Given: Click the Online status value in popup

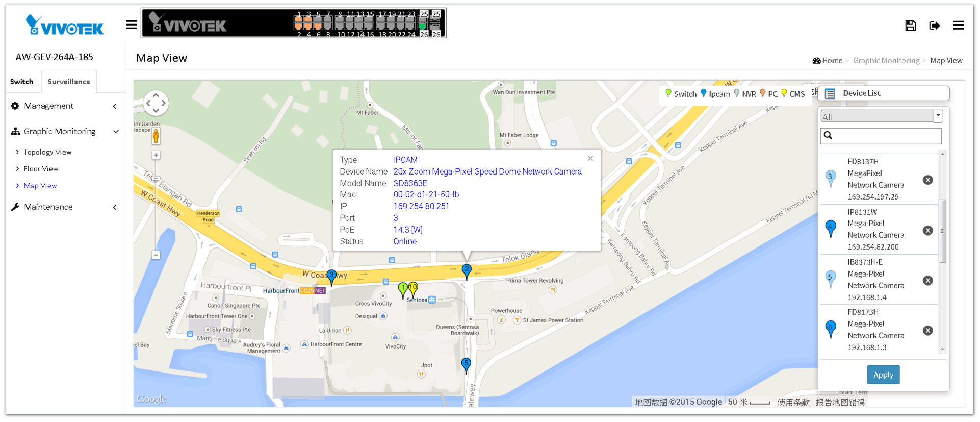Looking at the screenshot, I should click(x=405, y=241).
